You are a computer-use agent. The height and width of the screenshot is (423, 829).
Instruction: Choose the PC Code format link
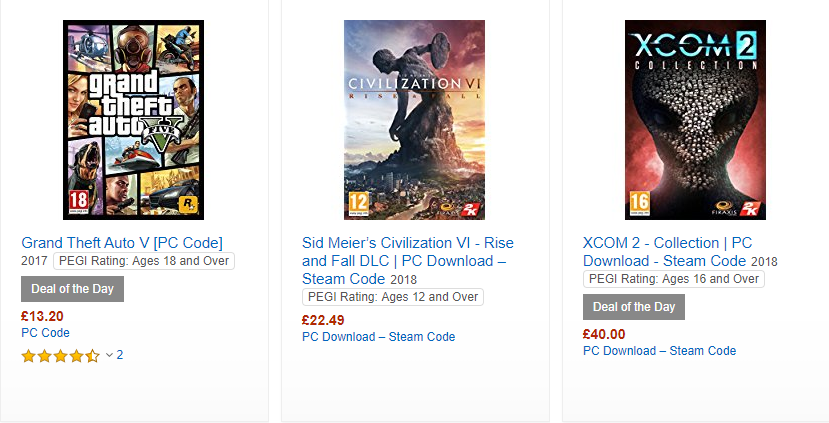(x=45, y=333)
